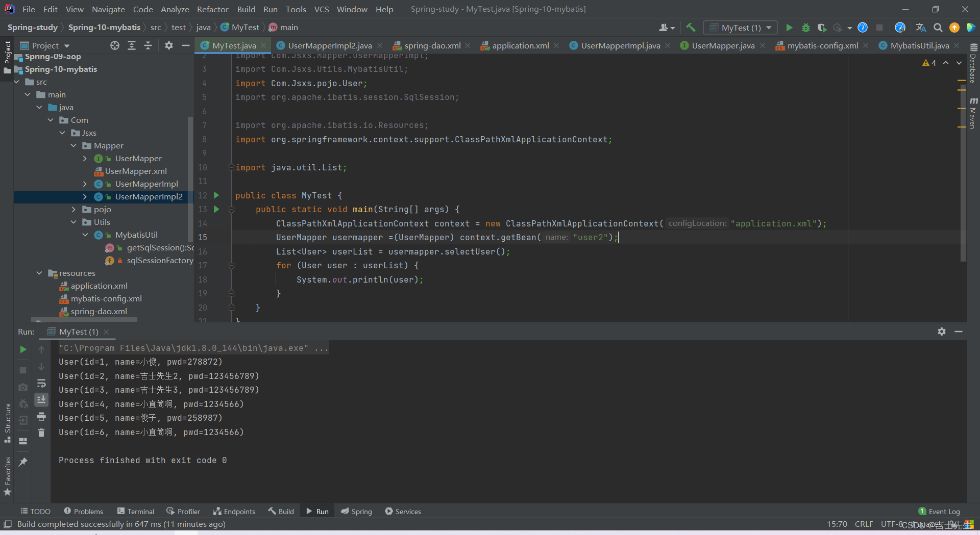Open Search Everywhere magnifier icon
The width and height of the screenshot is (980, 535).
pyautogui.click(x=938, y=28)
